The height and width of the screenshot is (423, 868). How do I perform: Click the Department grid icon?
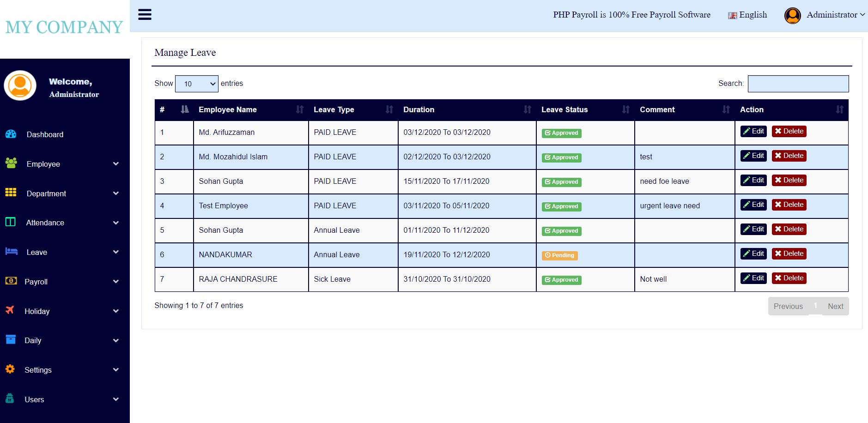click(11, 193)
